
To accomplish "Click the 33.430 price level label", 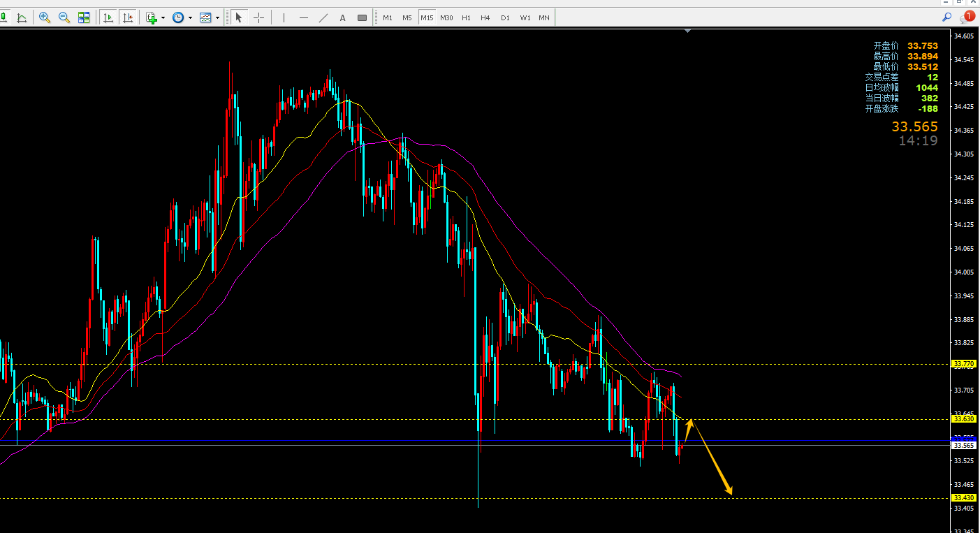I will [964, 498].
